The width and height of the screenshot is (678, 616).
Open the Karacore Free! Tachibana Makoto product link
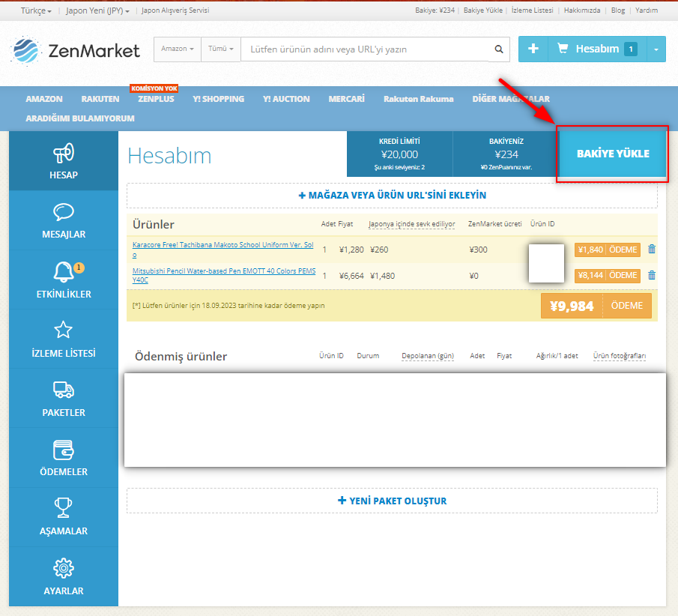[x=223, y=250]
